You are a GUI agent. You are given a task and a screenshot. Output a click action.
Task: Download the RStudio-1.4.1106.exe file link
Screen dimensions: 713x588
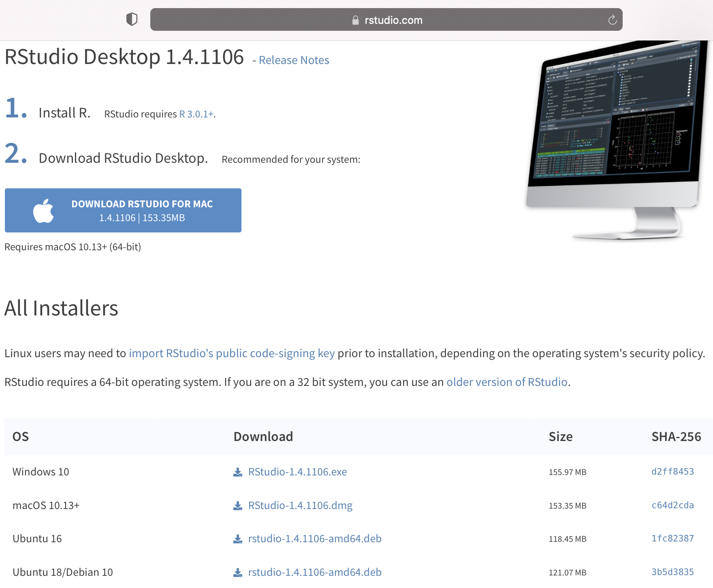coord(297,472)
